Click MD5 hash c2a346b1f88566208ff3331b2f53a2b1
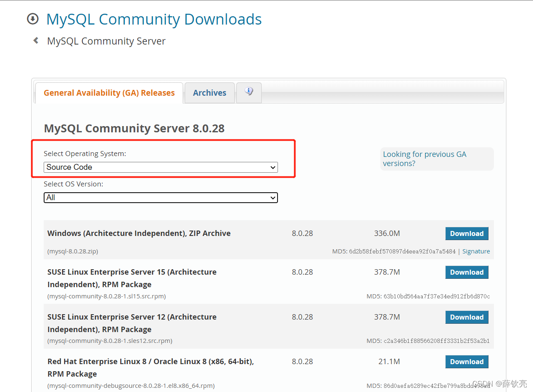Screen dimensions: 533x392 coord(436,341)
